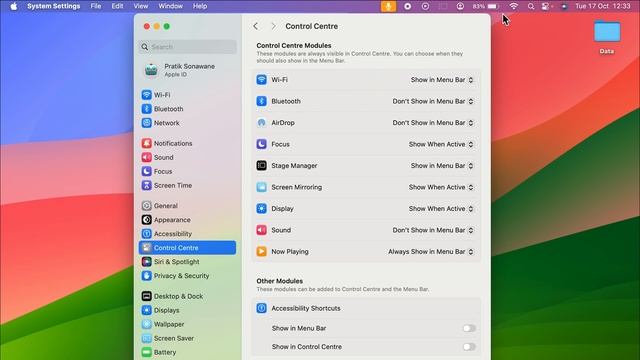Click the Siri menu bar icon

click(564, 6)
